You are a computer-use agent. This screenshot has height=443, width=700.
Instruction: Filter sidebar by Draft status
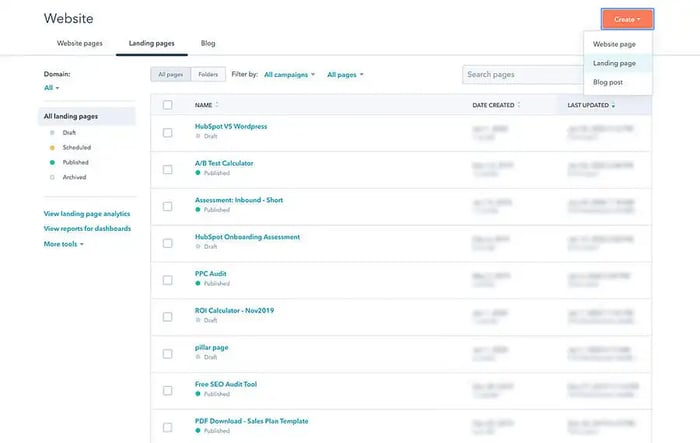tap(69, 133)
